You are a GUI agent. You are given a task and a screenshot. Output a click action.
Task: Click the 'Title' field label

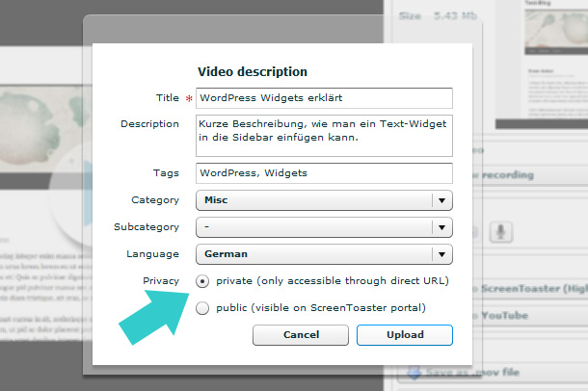pos(168,98)
